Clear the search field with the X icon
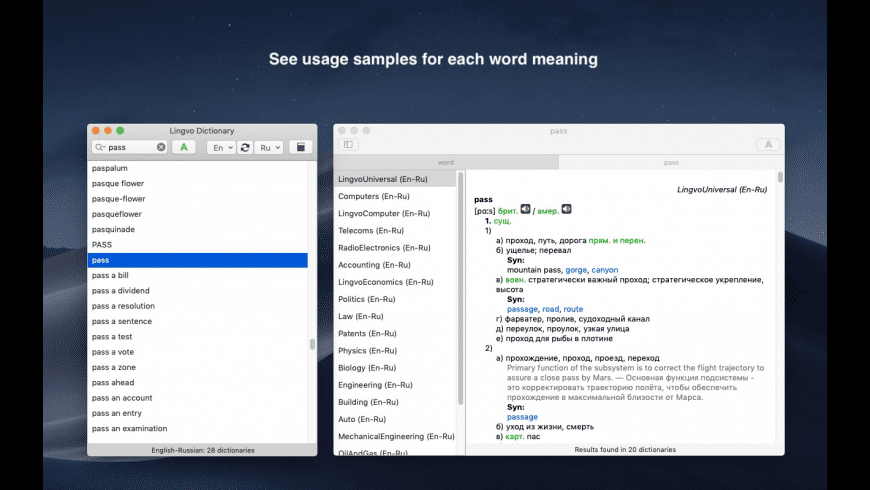Viewport: 870px width, 490px height. (x=161, y=147)
